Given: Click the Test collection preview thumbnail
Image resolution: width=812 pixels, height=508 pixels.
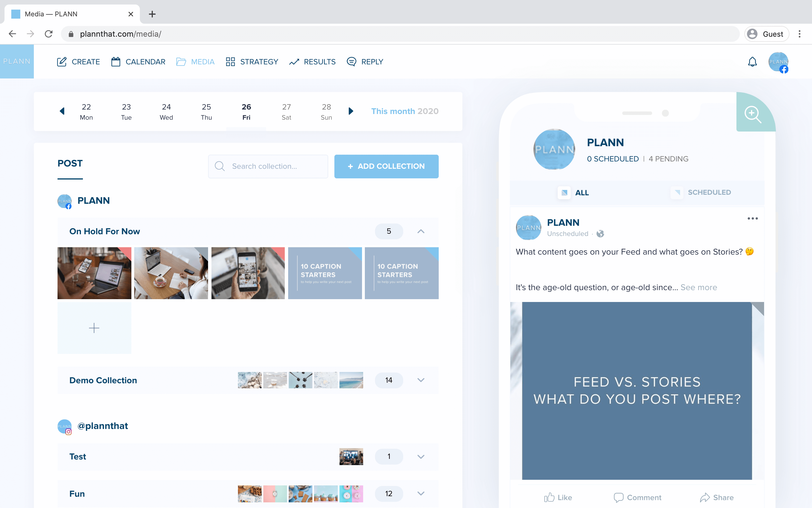Looking at the screenshot, I should coord(351,457).
